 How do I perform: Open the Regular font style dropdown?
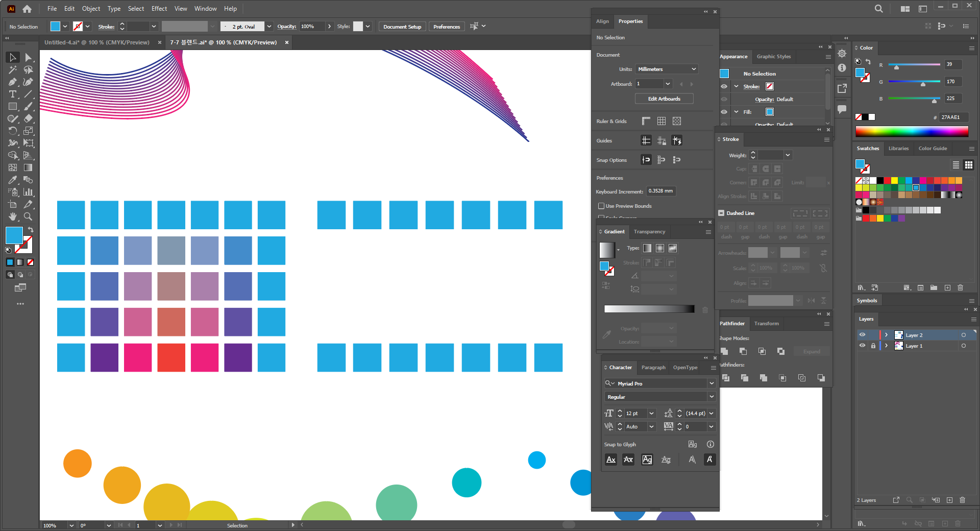pyautogui.click(x=712, y=397)
